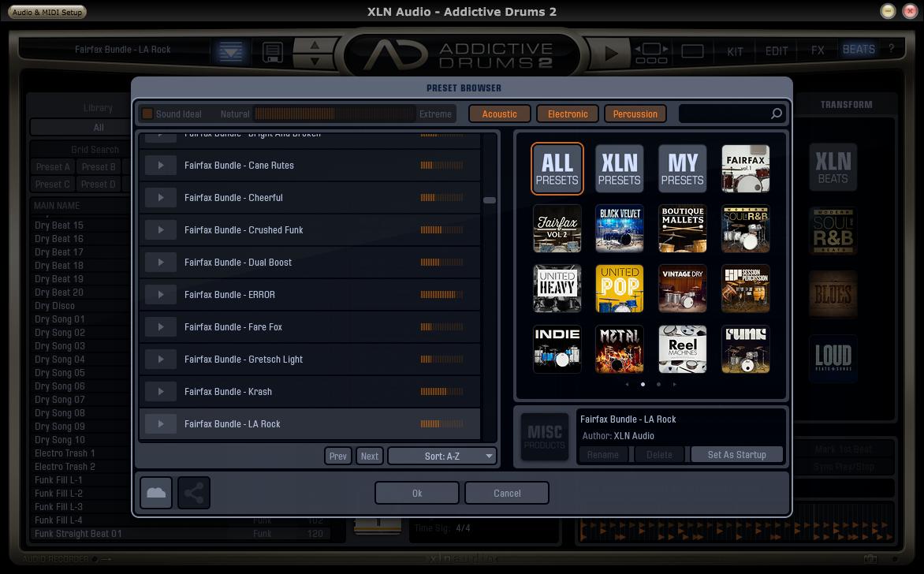
Task: Choose the Metal pack thumbnail
Action: (620, 348)
